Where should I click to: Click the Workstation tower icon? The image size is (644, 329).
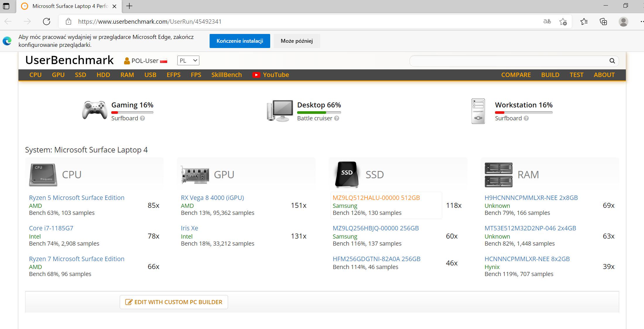coord(478,111)
